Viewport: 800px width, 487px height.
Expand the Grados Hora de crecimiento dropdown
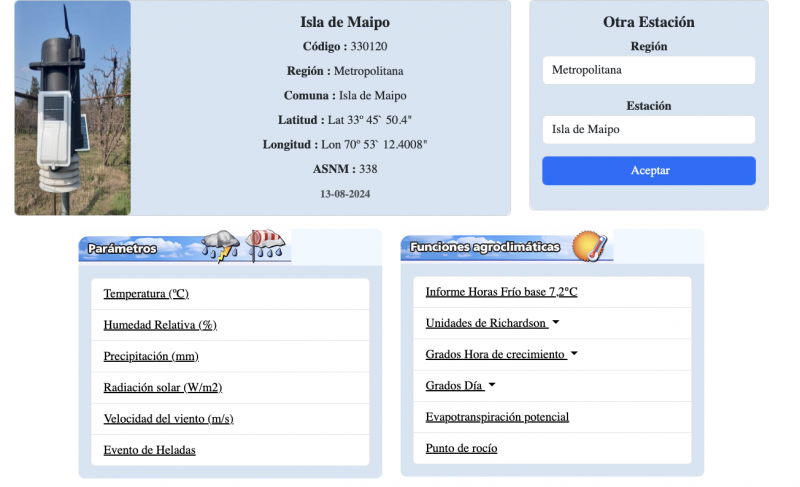tap(502, 354)
